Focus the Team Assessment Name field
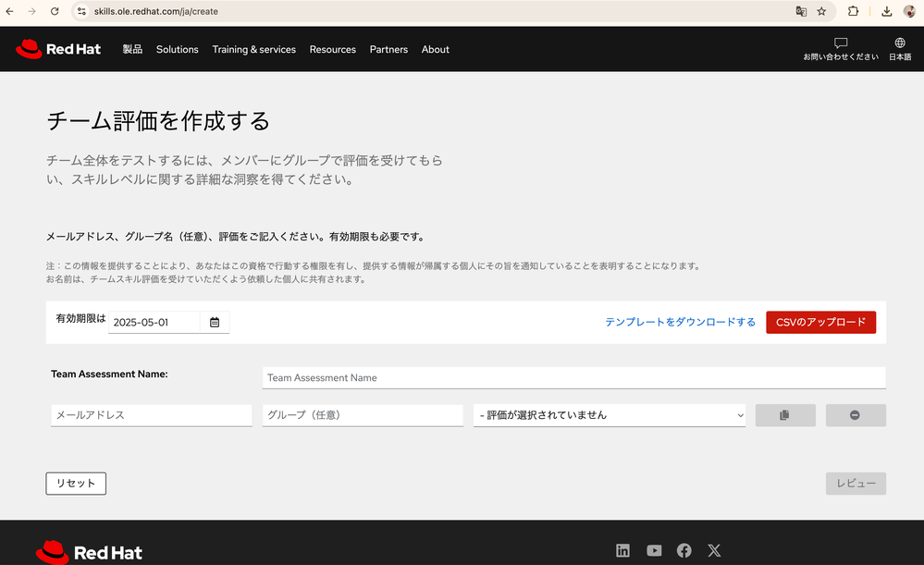 [573, 377]
